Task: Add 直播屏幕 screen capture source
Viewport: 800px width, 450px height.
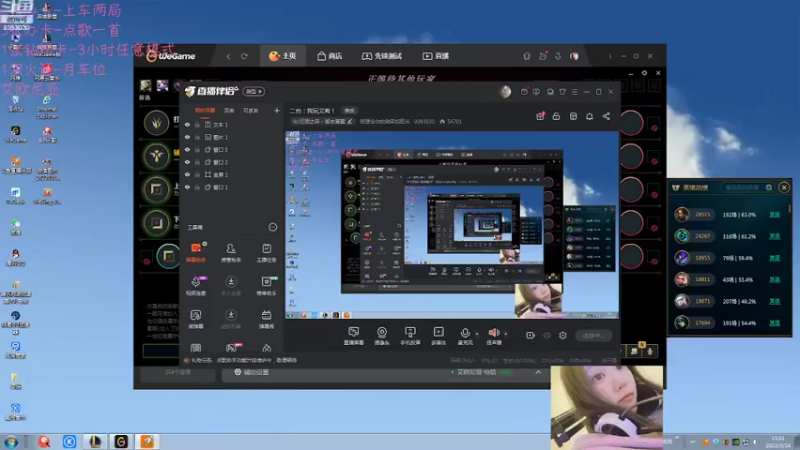Action: click(354, 336)
